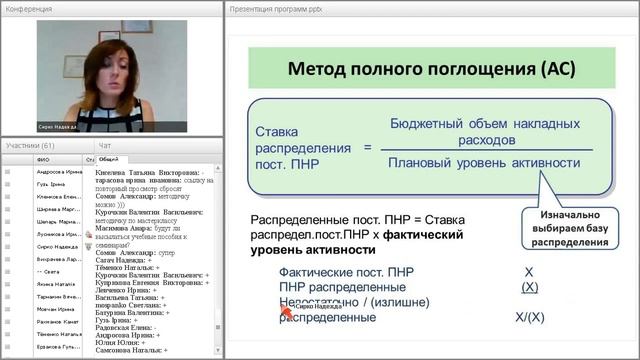Click the gray icon beside Ерзакова Гуль…
The height and width of the screenshot is (360, 640).
pos(7,347)
